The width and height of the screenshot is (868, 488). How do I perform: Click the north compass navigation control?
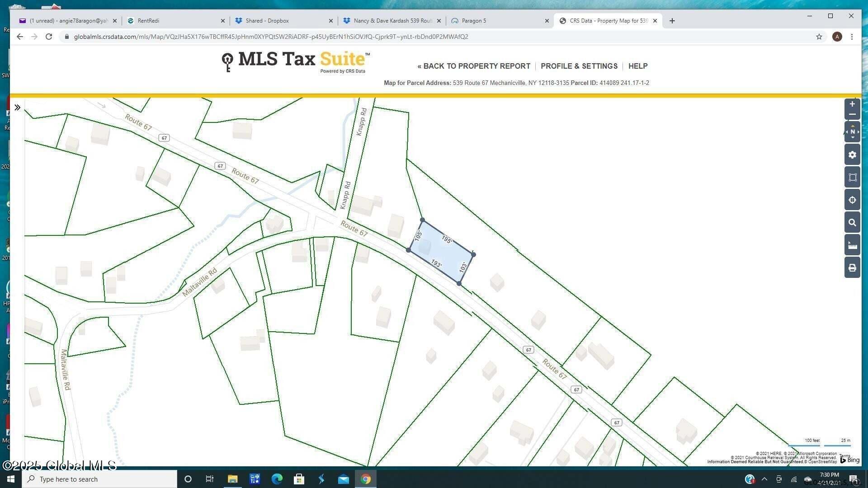pos(852,132)
